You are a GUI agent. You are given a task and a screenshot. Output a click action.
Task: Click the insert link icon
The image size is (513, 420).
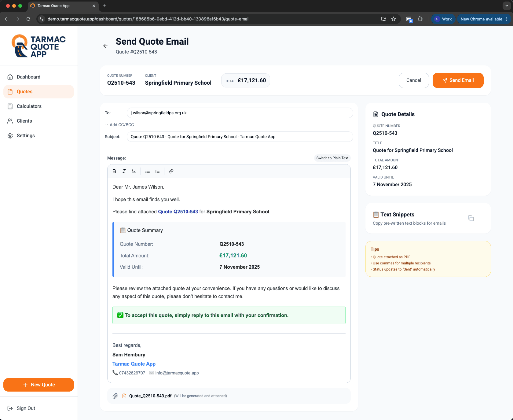tap(171, 171)
